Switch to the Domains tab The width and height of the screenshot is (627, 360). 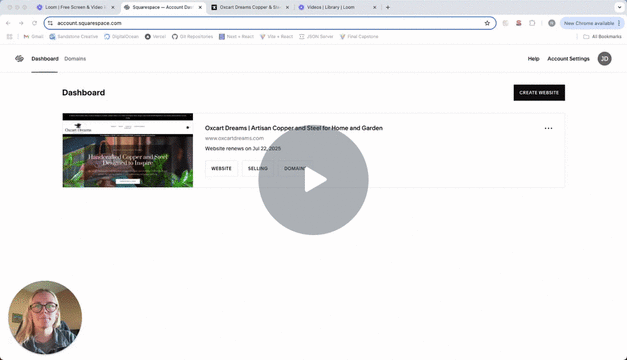[75, 59]
